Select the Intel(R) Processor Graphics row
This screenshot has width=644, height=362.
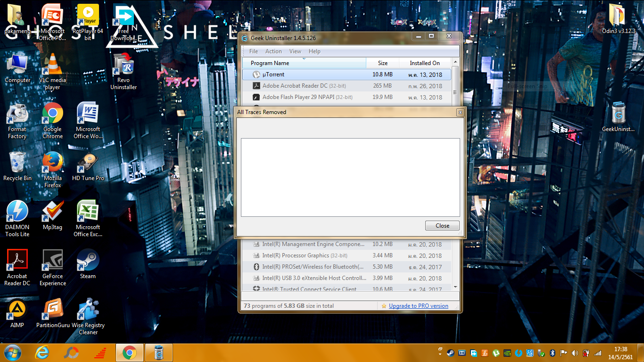[x=347, y=255]
